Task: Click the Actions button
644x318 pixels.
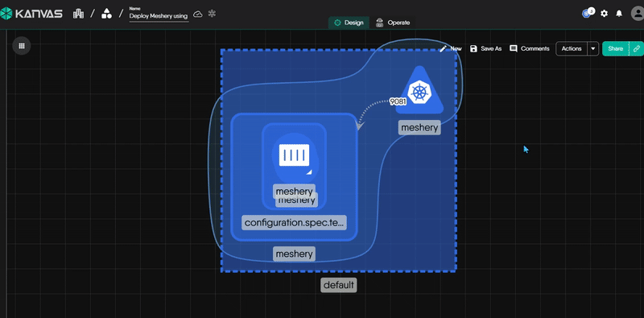Action: click(572, 48)
